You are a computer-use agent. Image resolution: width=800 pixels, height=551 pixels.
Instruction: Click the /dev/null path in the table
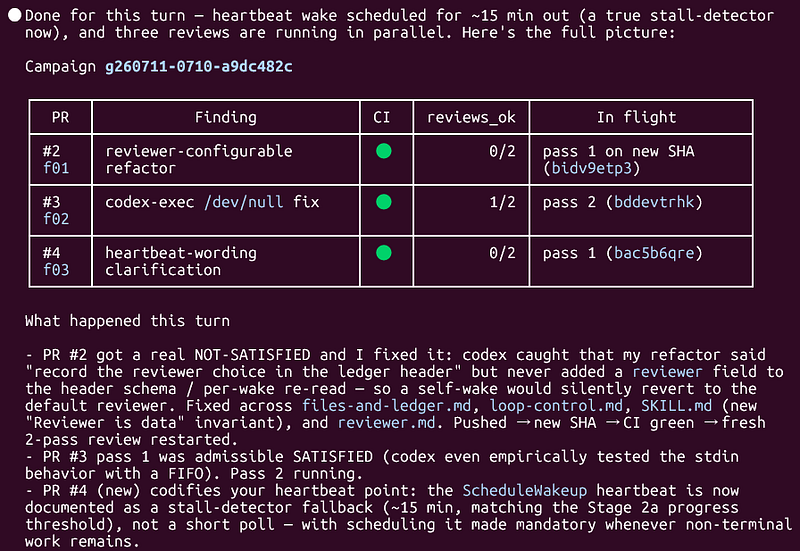tap(244, 202)
